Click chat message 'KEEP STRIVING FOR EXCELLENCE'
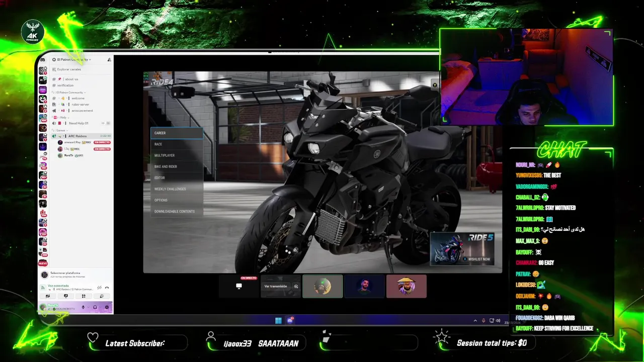 (563, 329)
